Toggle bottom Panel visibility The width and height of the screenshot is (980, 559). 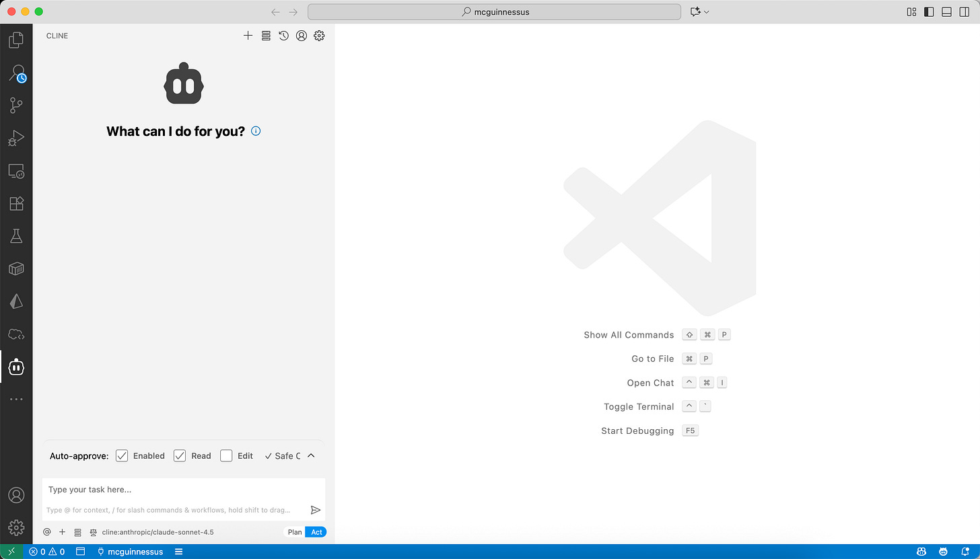pyautogui.click(x=946, y=11)
